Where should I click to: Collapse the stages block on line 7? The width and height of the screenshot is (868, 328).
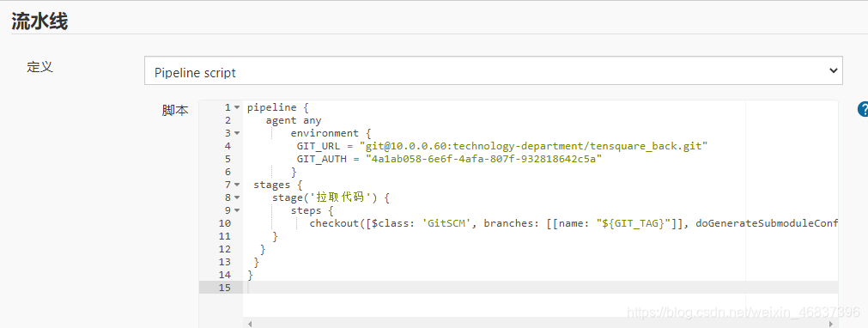[x=237, y=185]
